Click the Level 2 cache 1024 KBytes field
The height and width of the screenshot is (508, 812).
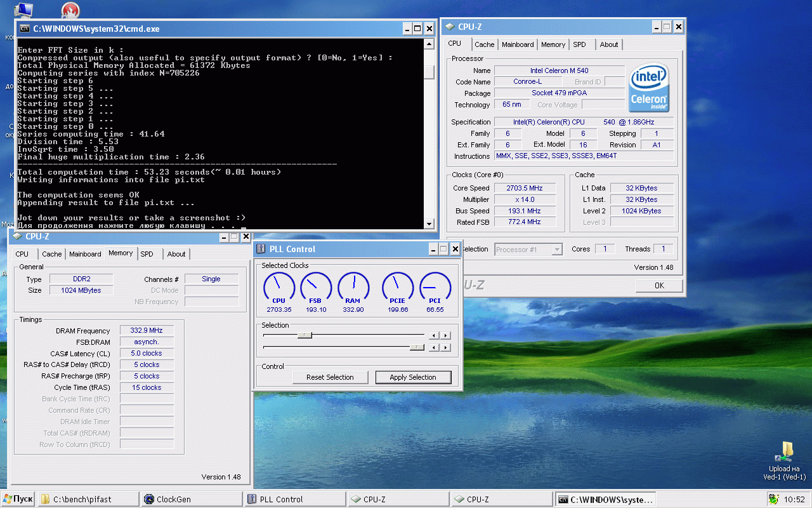coord(641,211)
